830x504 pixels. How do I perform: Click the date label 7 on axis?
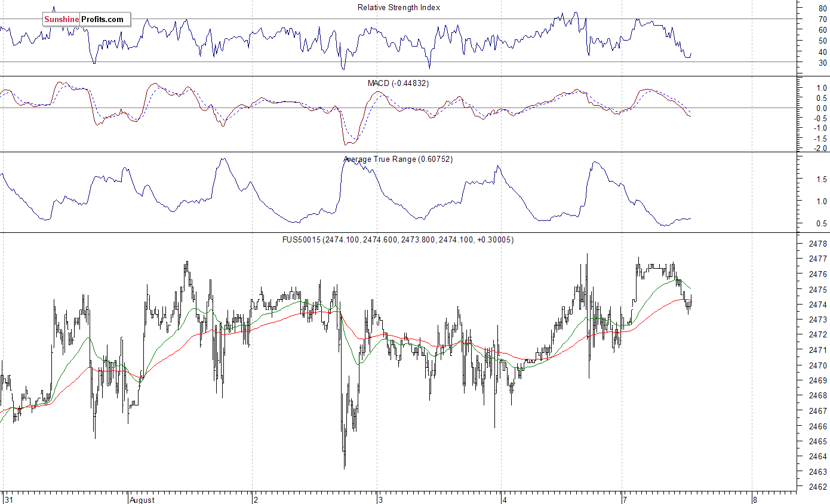[625, 499]
